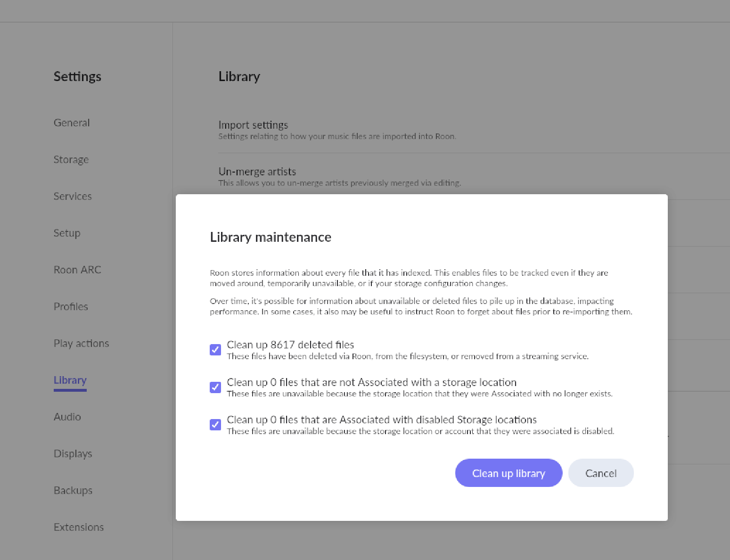Select Services in settings sidebar
The width and height of the screenshot is (730, 560).
(x=73, y=197)
